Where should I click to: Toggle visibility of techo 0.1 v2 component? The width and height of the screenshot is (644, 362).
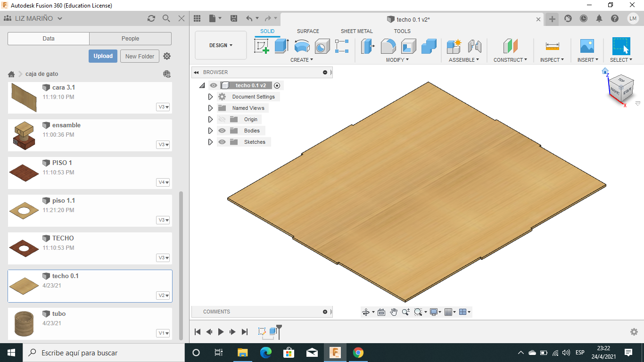point(214,85)
